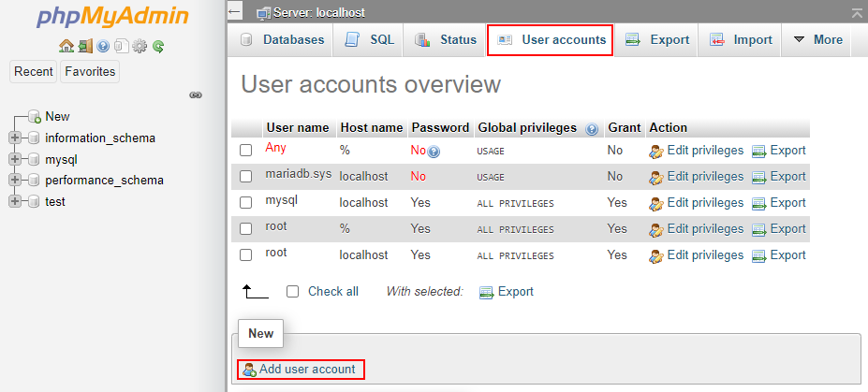Export root account on localhost
This screenshot has width=868, height=392.
tap(779, 255)
